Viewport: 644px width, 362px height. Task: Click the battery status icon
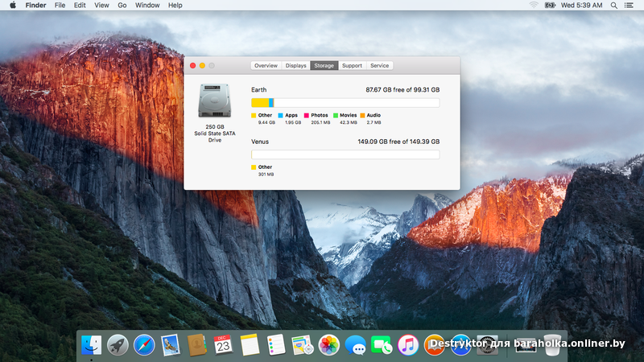point(550,6)
